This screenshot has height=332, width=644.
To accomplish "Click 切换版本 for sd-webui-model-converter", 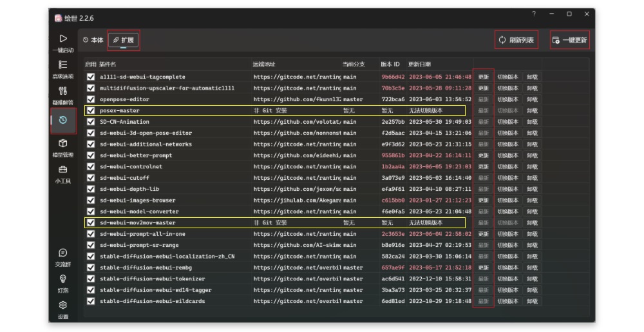I will point(507,211).
